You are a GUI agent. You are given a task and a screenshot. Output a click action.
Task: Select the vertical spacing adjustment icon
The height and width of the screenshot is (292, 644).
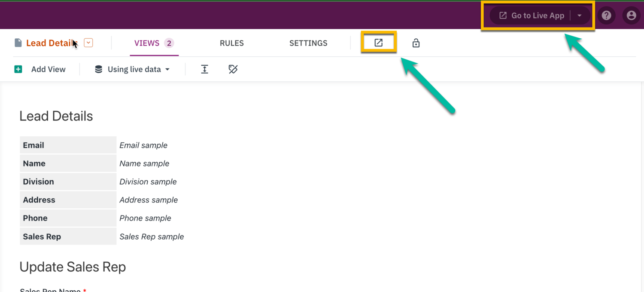[205, 69]
